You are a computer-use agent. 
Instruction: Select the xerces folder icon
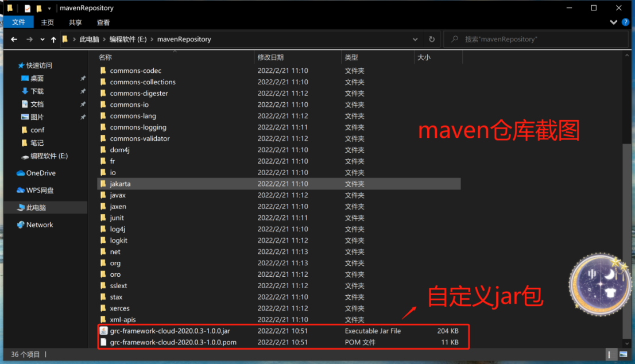tap(103, 308)
